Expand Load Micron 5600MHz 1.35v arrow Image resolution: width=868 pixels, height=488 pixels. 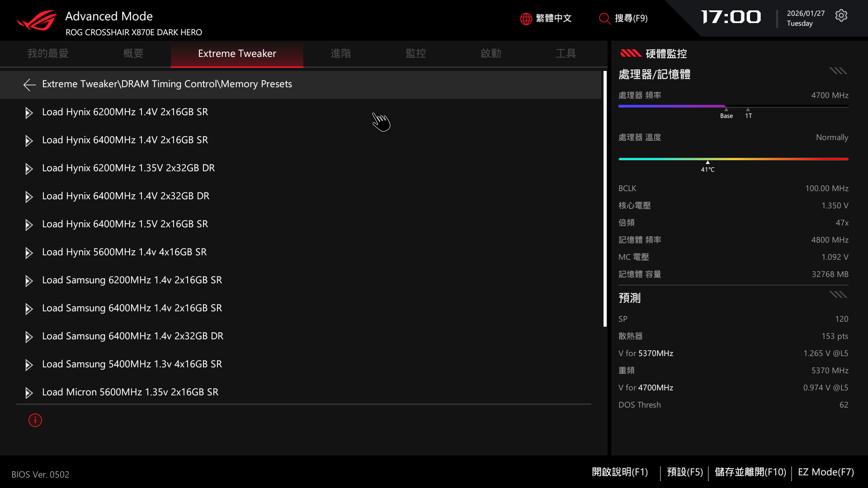(x=29, y=393)
